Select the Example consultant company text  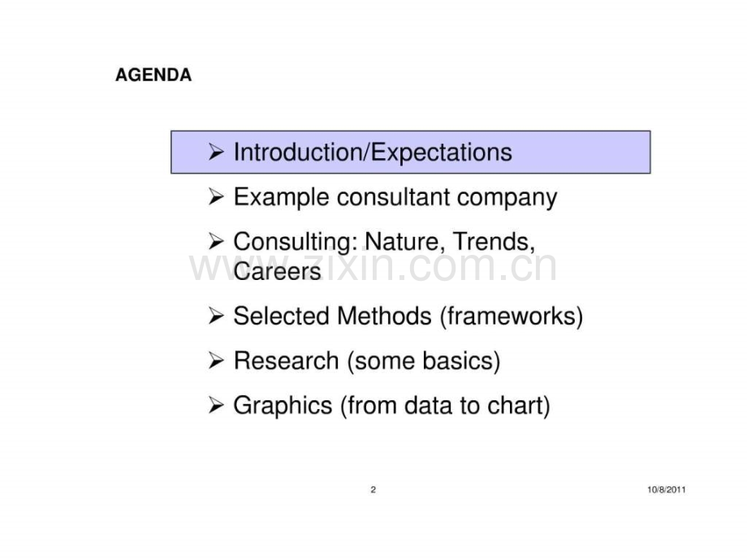[x=395, y=197]
